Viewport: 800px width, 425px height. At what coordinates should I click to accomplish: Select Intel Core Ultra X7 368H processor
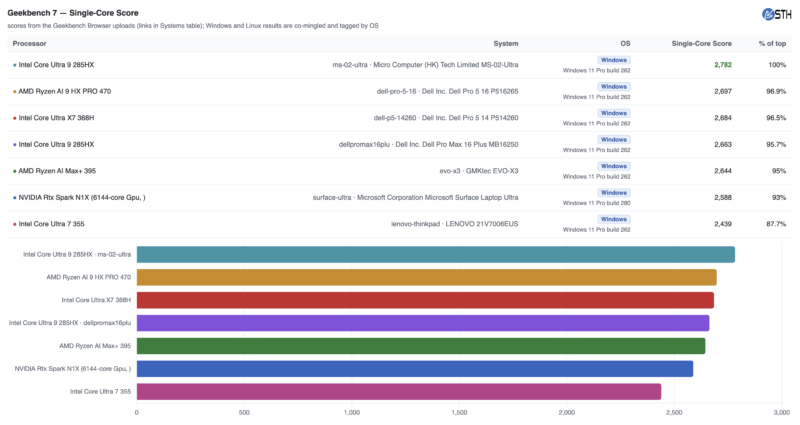coord(56,118)
